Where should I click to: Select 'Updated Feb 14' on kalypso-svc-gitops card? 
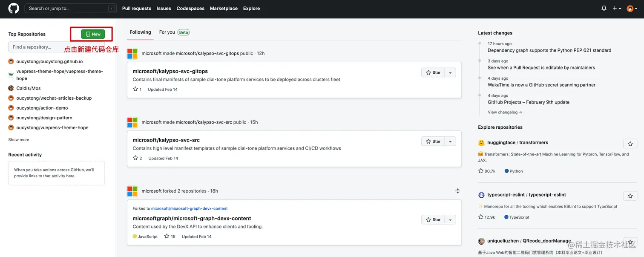(x=163, y=90)
